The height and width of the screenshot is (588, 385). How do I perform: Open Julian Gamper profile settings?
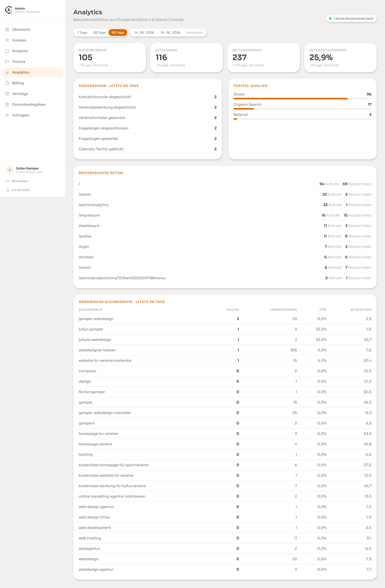coord(32,170)
